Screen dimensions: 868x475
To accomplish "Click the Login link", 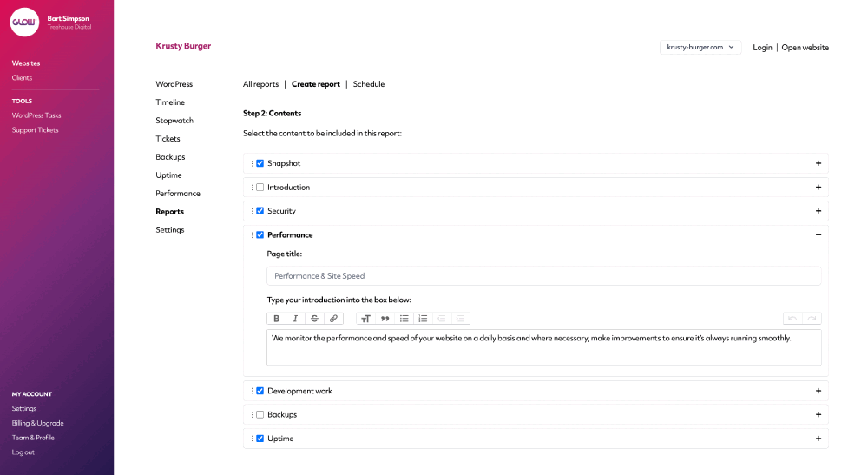I will coord(762,48).
